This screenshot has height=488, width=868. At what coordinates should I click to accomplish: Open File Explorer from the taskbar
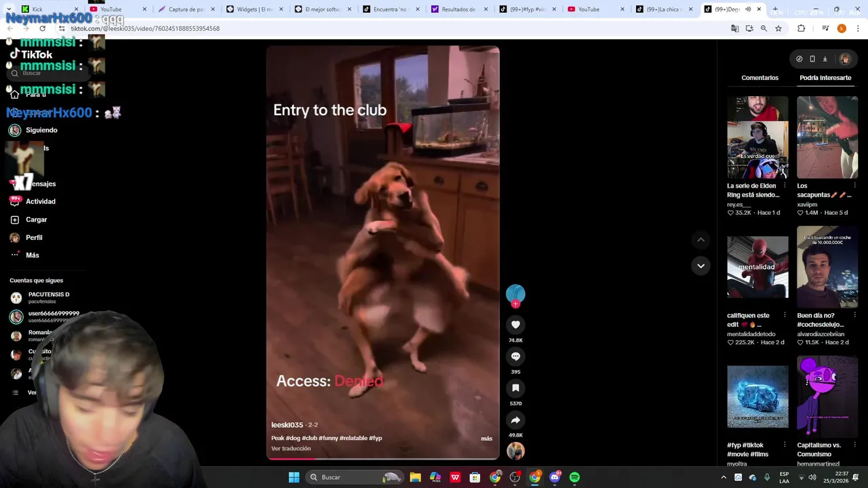415,477
